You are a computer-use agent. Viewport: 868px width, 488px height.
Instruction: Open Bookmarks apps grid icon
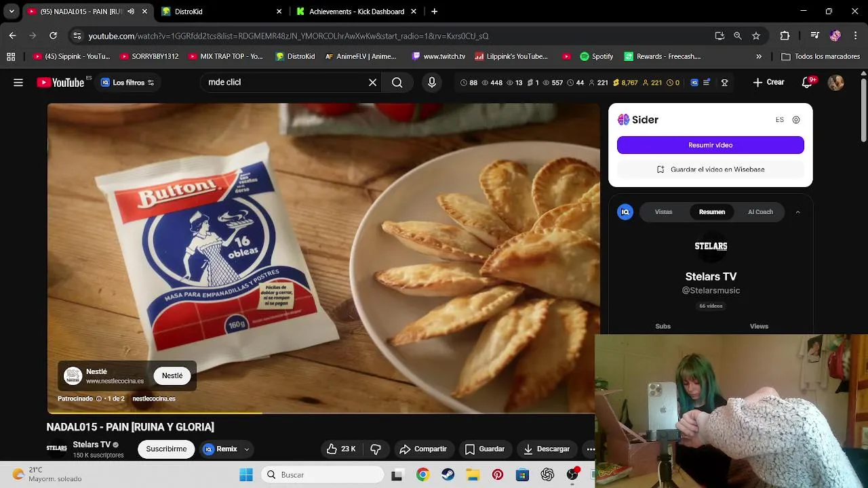11,56
